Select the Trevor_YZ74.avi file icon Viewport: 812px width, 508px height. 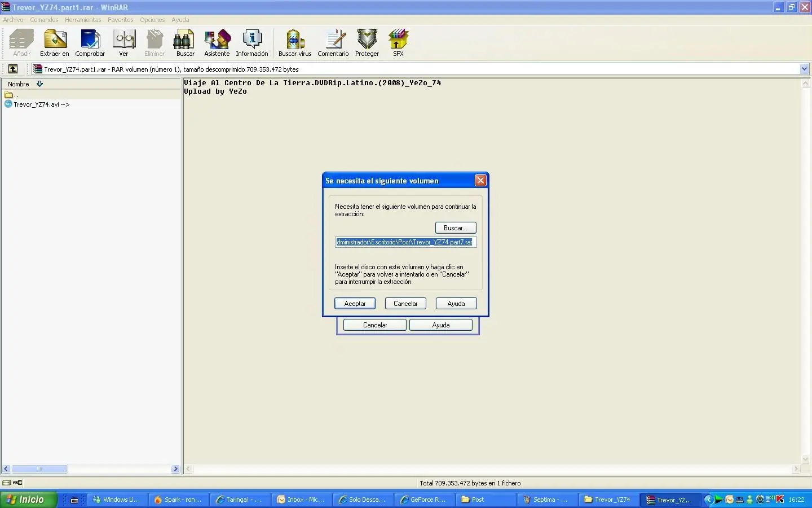pos(8,104)
